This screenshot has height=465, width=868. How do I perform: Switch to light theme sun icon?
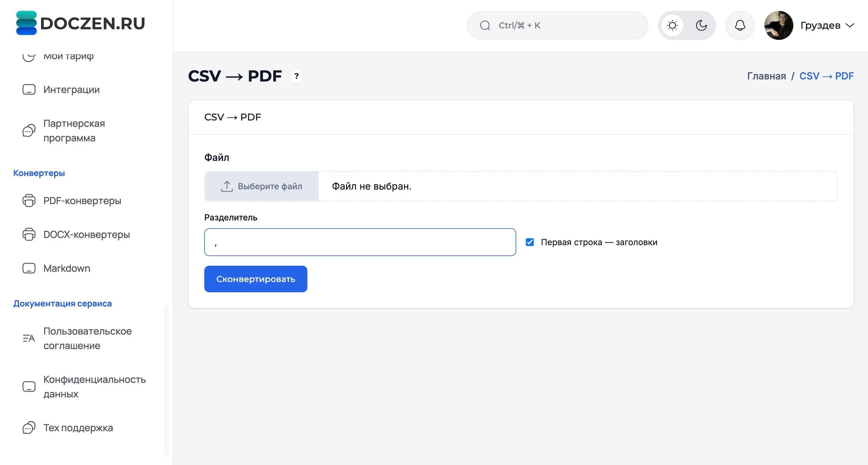coord(672,25)
